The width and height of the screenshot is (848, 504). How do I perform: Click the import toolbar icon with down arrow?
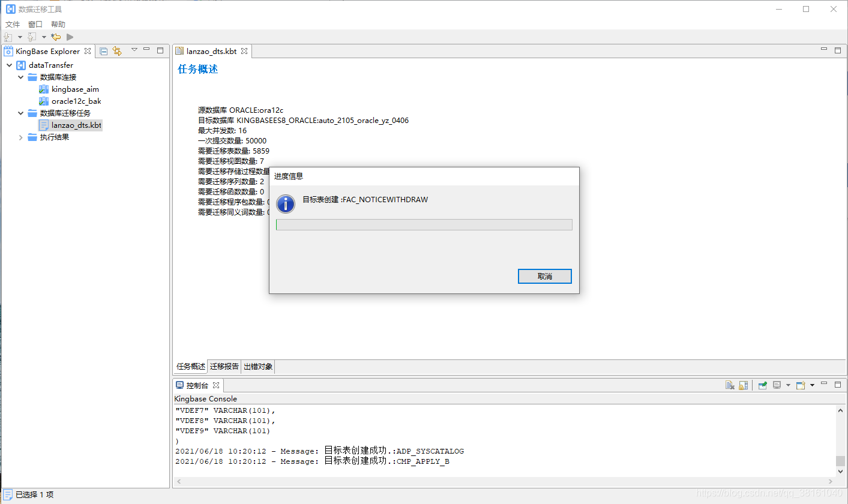coord(8,37)
